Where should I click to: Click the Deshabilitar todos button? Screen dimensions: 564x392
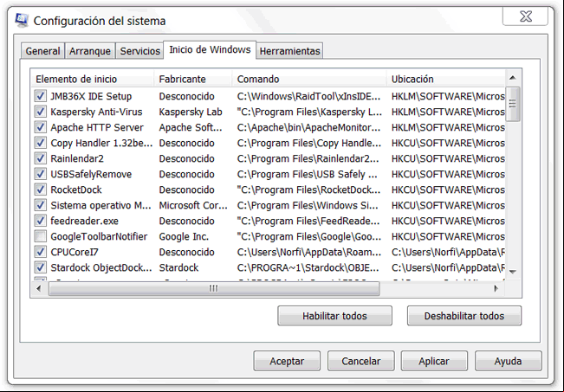pos(464,316)
